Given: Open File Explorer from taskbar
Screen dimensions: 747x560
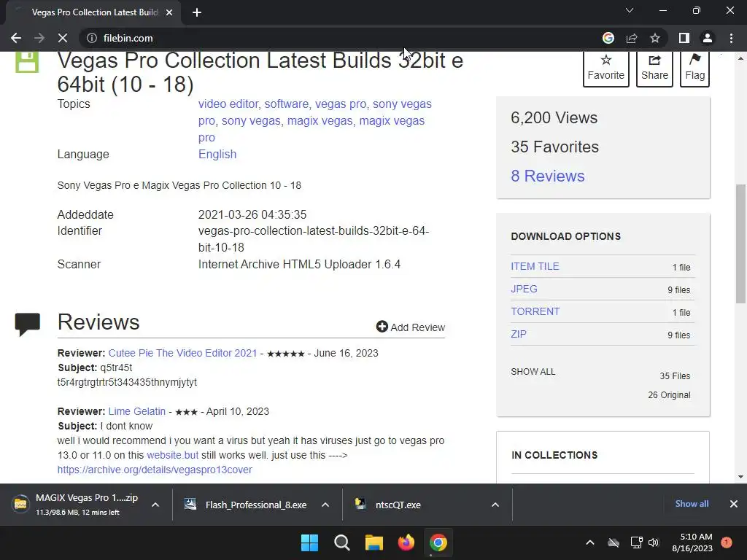Looking at the screenshot, I should point(374,542).
